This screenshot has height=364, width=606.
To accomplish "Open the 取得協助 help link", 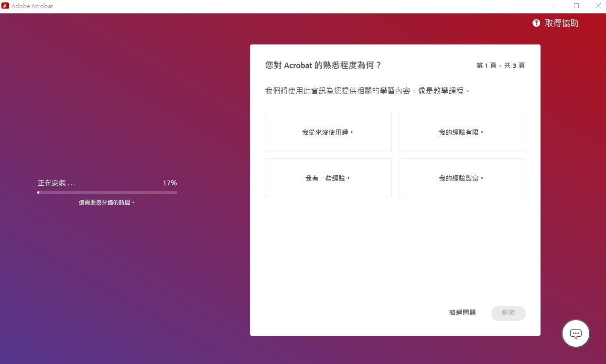I will 562,23.
